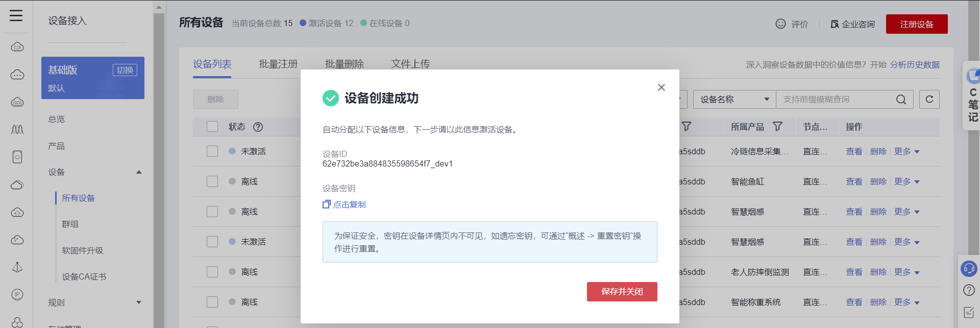Open 更多 menu for 老人防摔倒监测 row
Screen dimensions: 980x328
point(907,272)
